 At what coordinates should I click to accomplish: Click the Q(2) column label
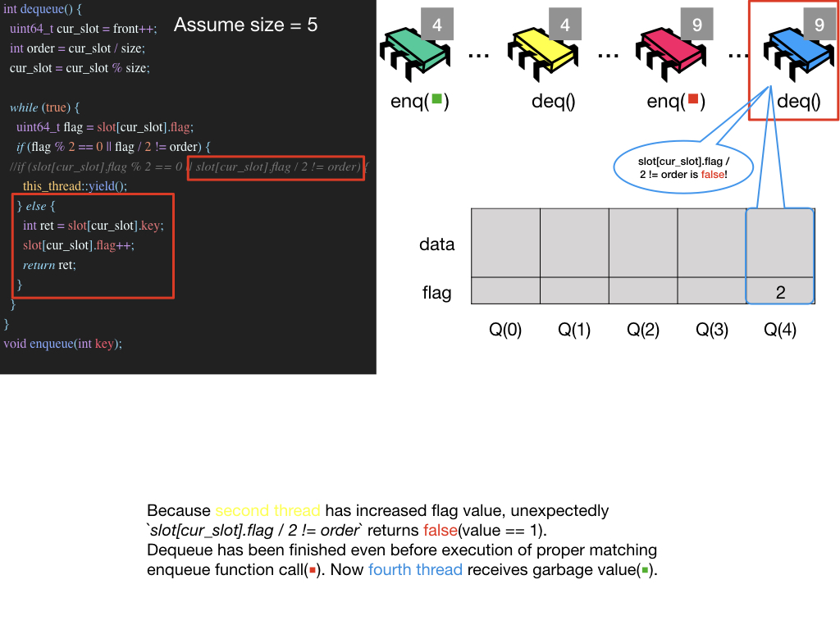point(643,330)
